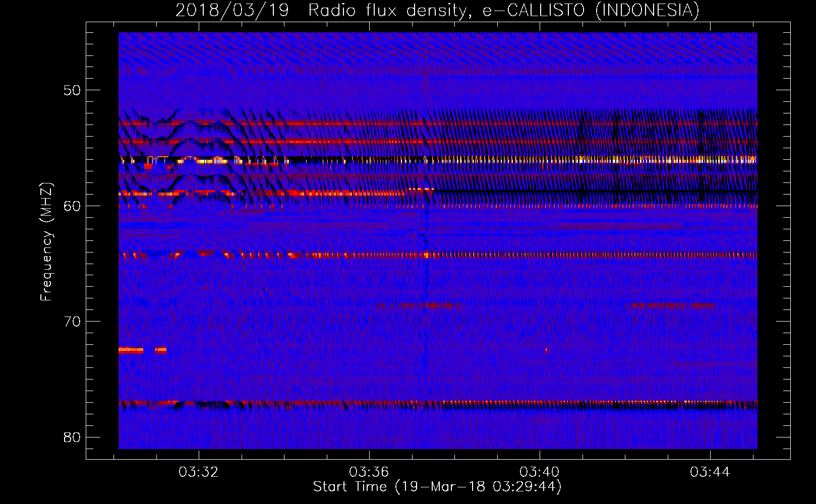This screenshot has height=504, width=816.
Task: Click the 'Frequency (MHZ)' y-axis label
Action: [46, 242]
